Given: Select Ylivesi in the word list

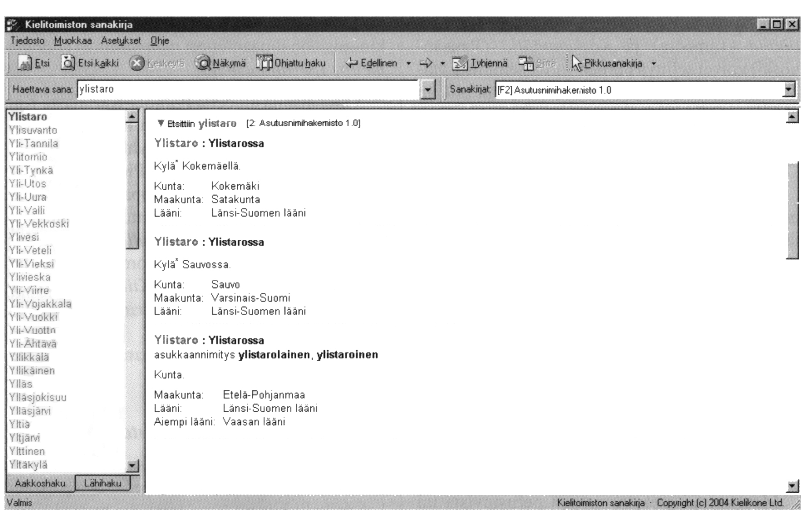Looking at the screenshot, I should click(x=24, y=237).
